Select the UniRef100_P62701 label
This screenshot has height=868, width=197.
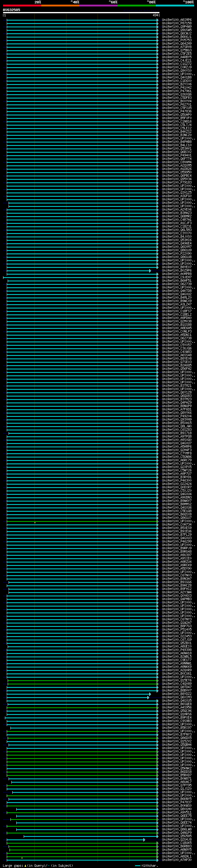tap(176, 104)
